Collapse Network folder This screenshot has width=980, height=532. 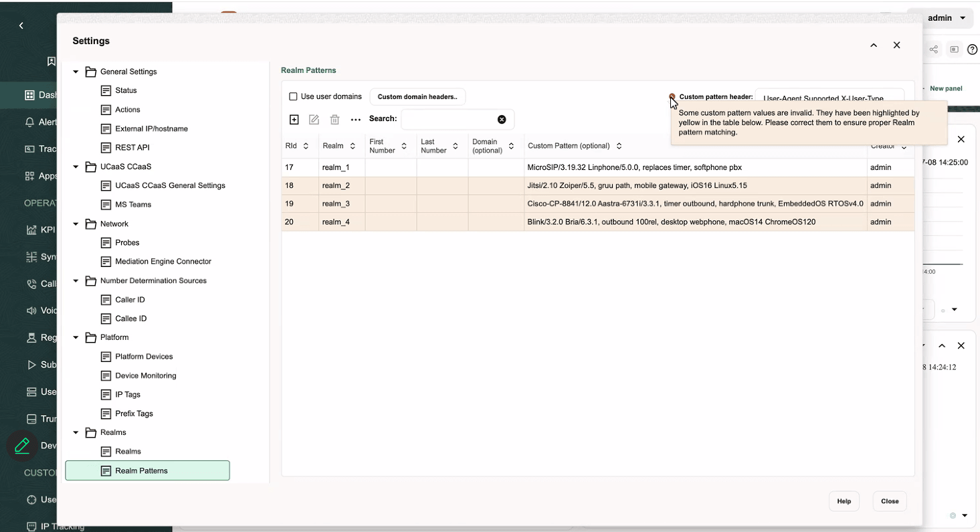coord(76,224)
